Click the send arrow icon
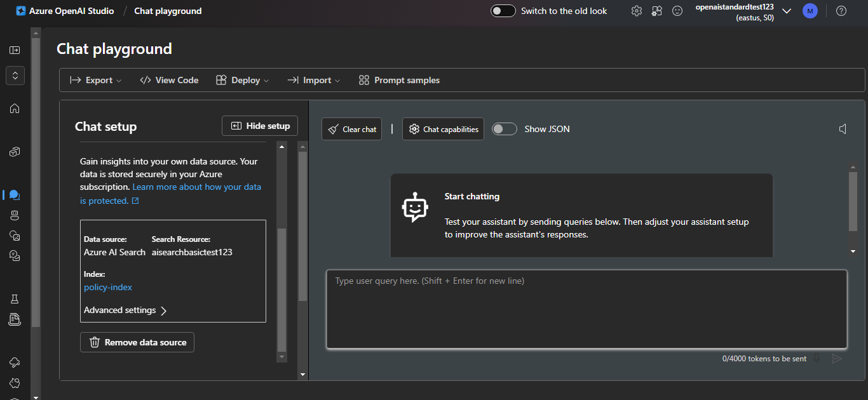 point(837,359)
